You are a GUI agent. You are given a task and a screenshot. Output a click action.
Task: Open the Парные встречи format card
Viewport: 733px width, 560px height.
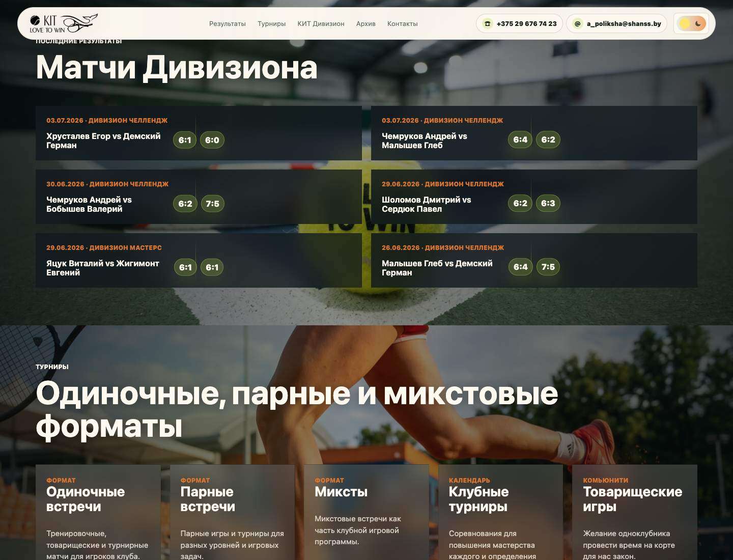click(232, 512)
